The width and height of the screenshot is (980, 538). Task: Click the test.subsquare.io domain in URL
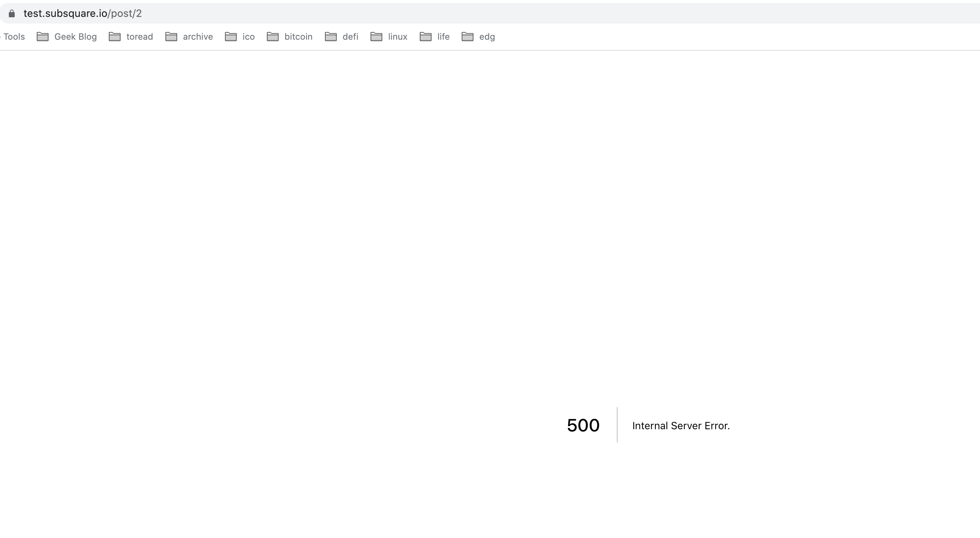click(65, 14)
